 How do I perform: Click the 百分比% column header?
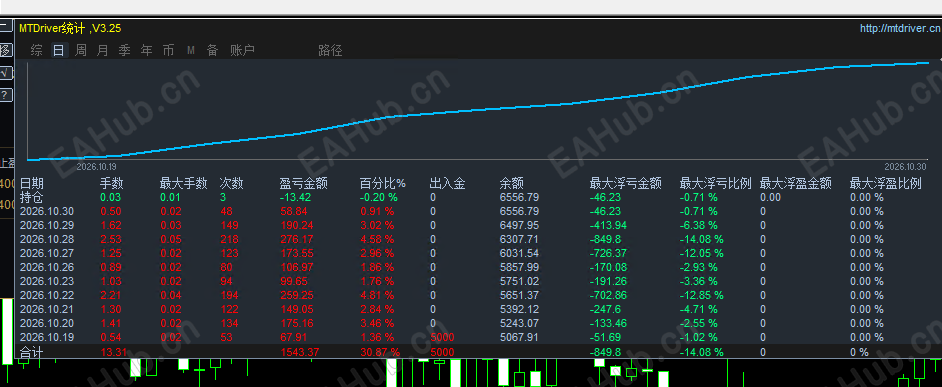(383, 183)
